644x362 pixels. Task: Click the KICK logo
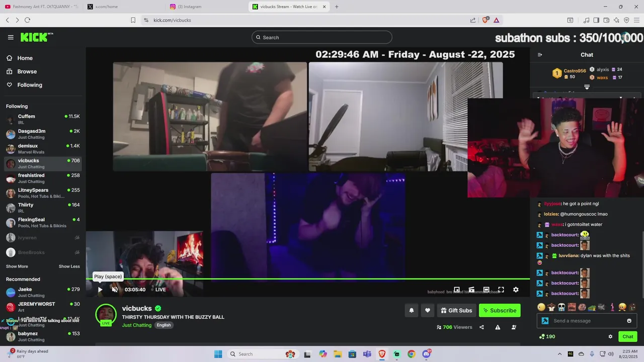point(36,37)
